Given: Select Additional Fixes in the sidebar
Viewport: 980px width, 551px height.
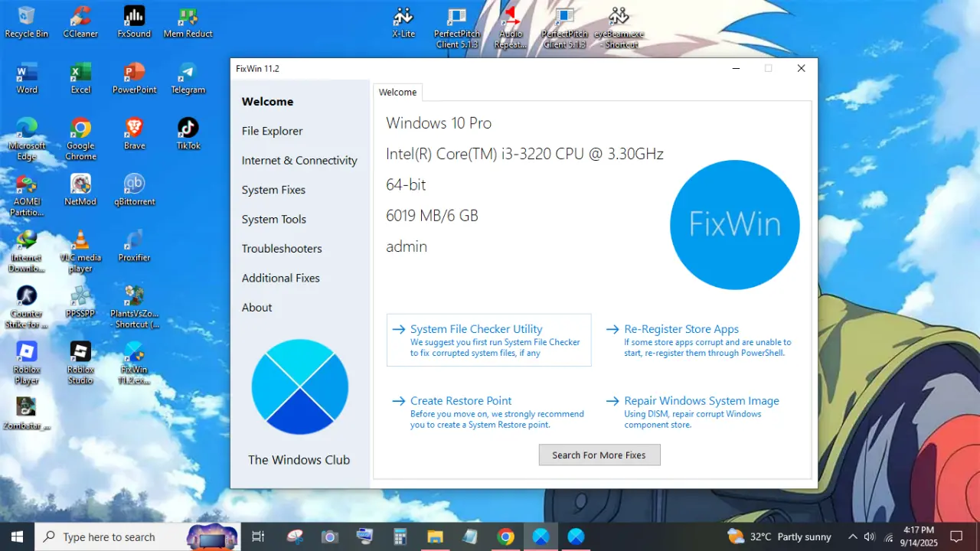Looking at the screenshot, I should point(280,278).
